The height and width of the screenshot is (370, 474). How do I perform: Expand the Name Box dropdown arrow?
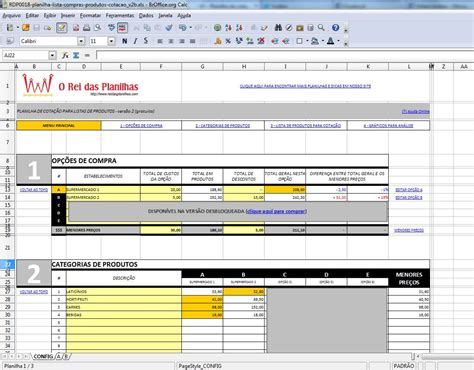(x=52, y=55)
